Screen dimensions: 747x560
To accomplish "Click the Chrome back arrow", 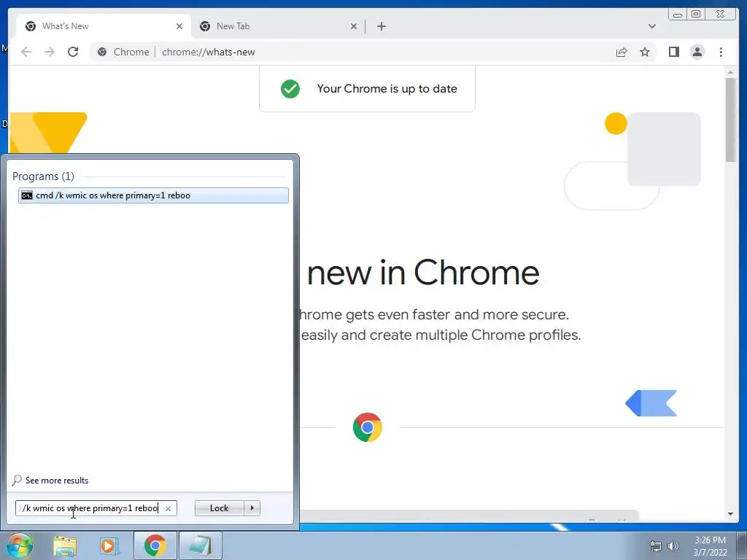I will (x=26, y=52).
